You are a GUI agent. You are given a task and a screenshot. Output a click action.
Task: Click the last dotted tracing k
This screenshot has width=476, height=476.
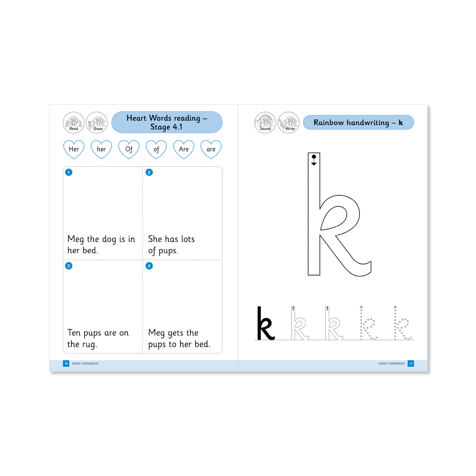[403, 323]
